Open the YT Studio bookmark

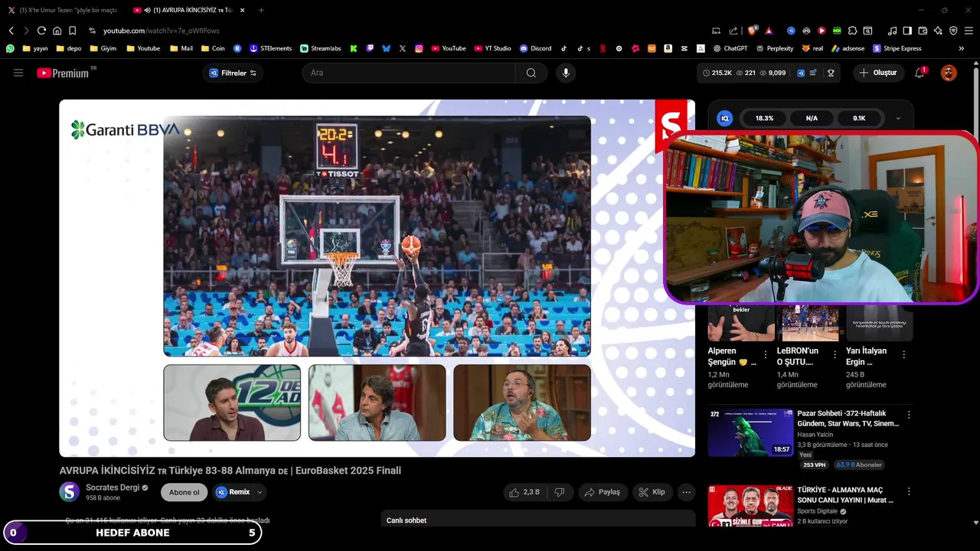[492, 48]
